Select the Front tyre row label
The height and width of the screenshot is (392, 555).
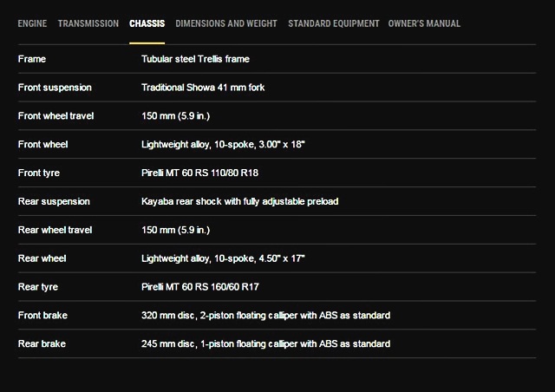(40, 173)
